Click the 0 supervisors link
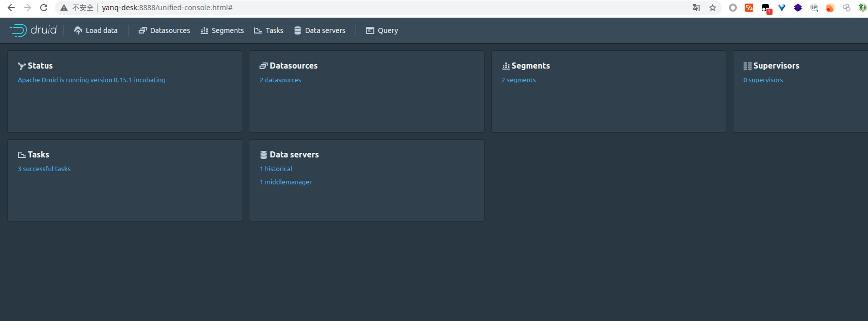This screenshot has height=321, width=868. coord(763,80)
